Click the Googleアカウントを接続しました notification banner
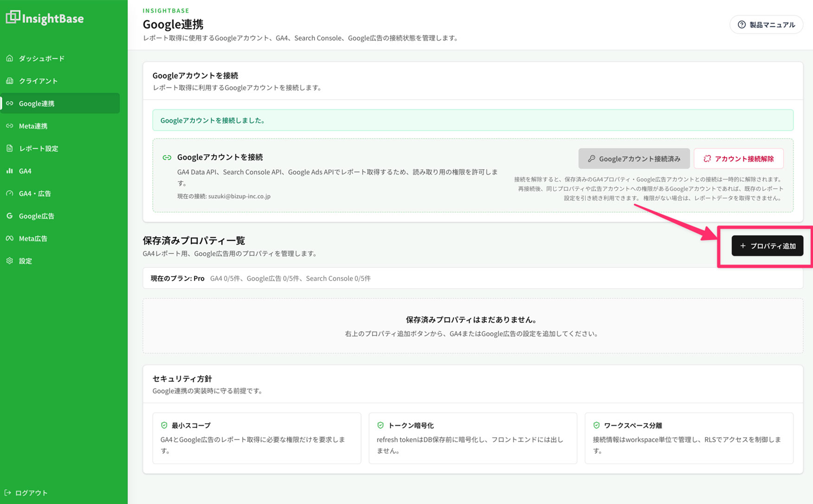 [x=473, y=120]
